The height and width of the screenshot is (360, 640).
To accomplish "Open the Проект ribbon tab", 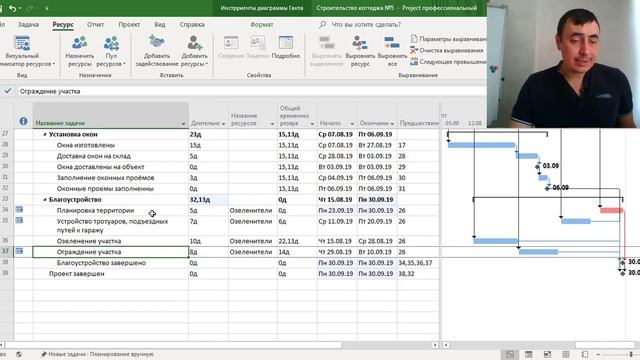I will click(129, 24).
